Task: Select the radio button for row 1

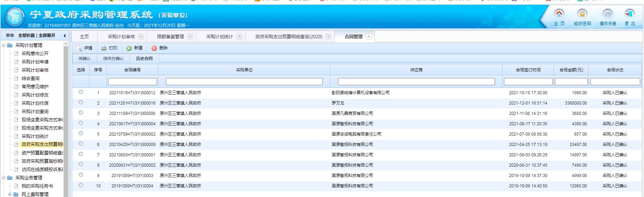Action: point(81,92)
